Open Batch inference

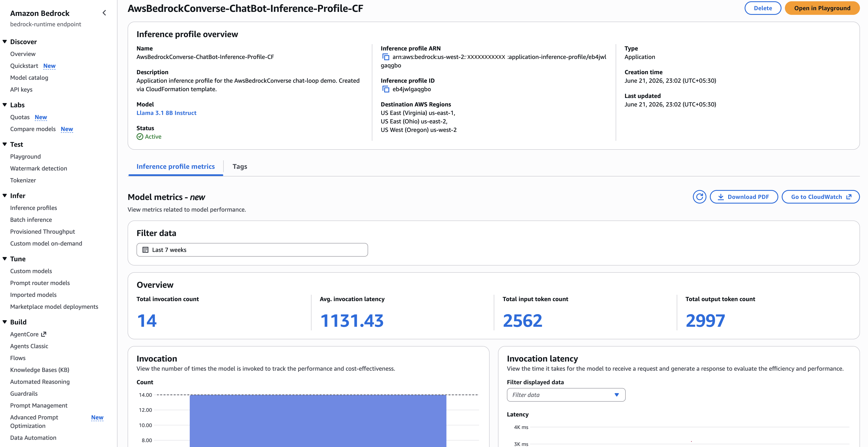tap(31, 219)
